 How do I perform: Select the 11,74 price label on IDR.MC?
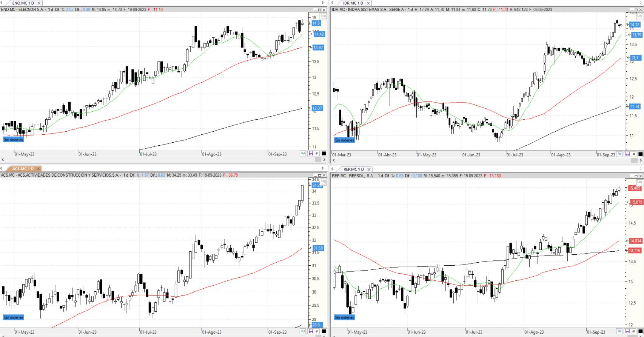pyautogui.click(x=635, y=107)
